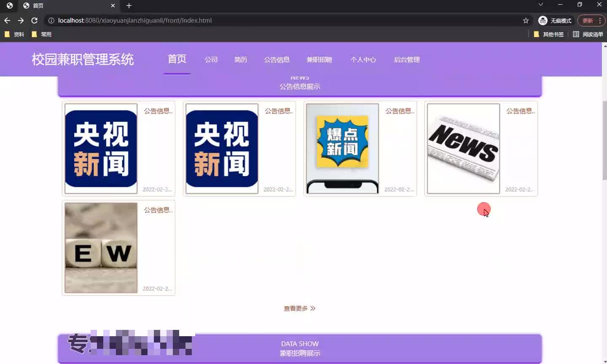Open the 爆点新闻 announcement thumbnail

pyautogui.click(x=342, y=149)
